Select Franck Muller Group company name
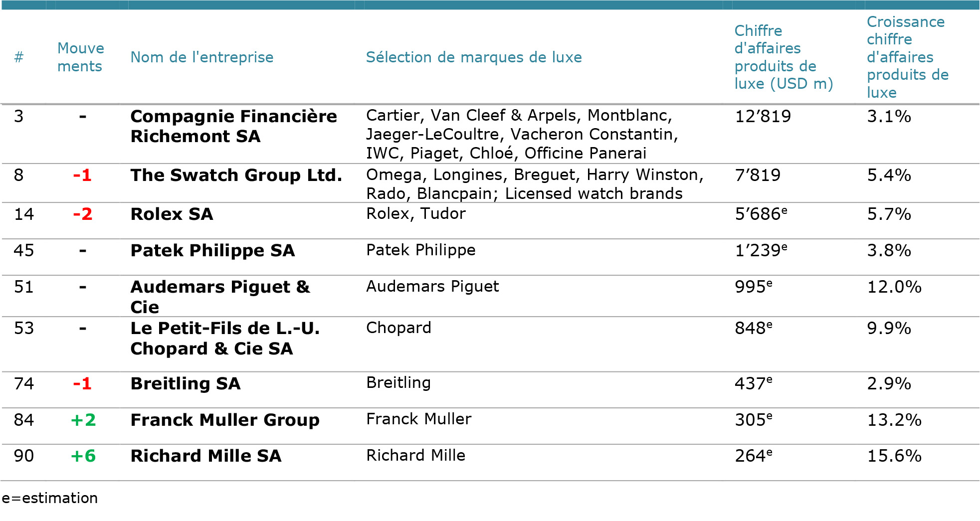The image size is (980, 521). 224,420
